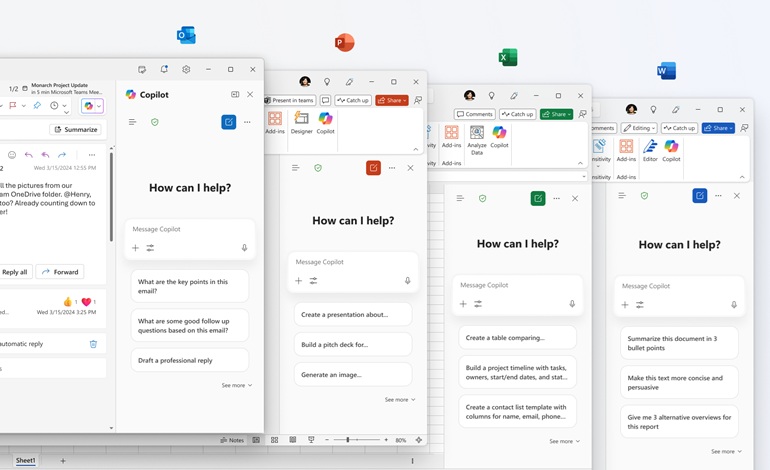Image resolution: width=770 pixels, height=470 pixels.
Task: Open the green Share dropdown in Excel
Action: click(556, 114)
